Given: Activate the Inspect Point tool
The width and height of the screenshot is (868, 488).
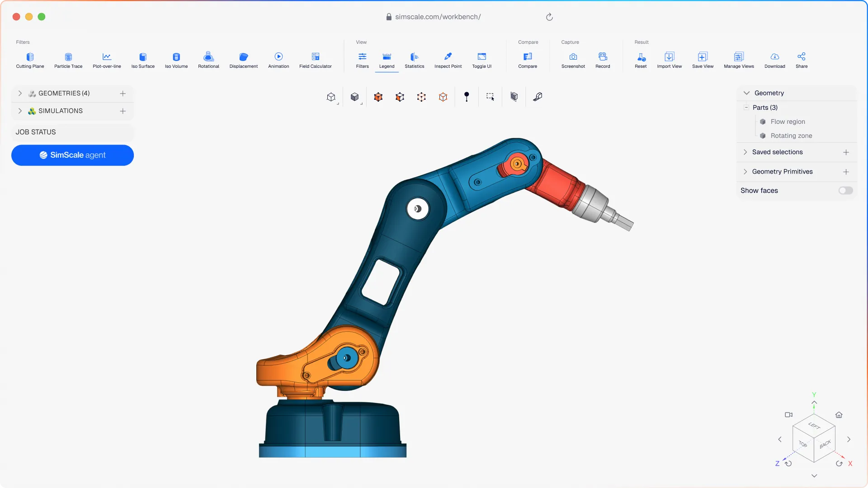Looking at the screenshot, I should coord(448,60).
